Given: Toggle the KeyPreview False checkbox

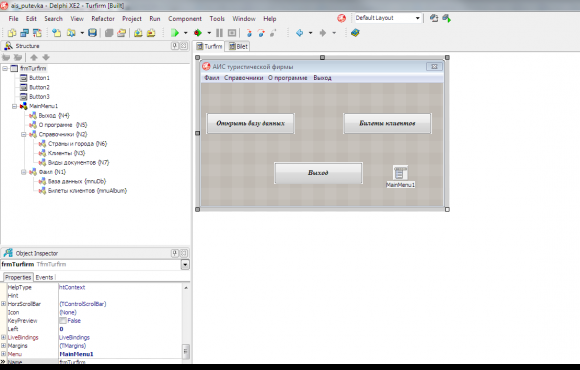Looking at the screenshot, I should (x=63, y=320).
